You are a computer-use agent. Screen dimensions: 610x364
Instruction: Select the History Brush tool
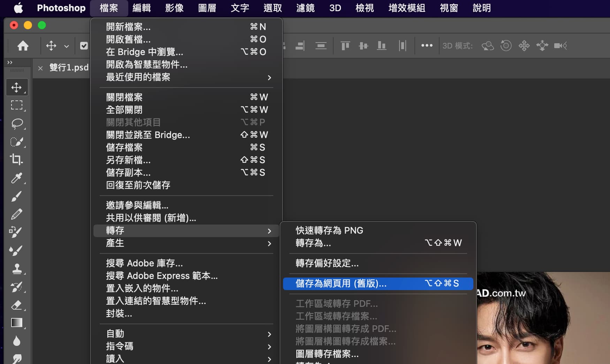point(16,287)
